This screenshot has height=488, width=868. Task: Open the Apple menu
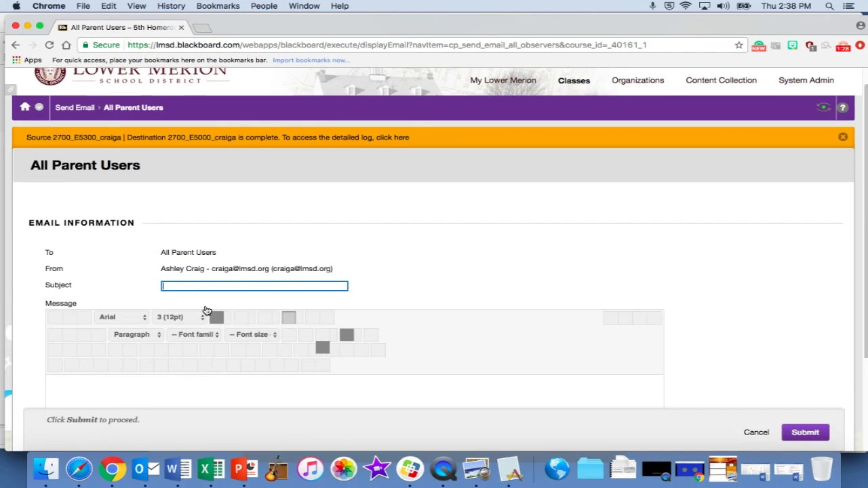pos(16,6)
